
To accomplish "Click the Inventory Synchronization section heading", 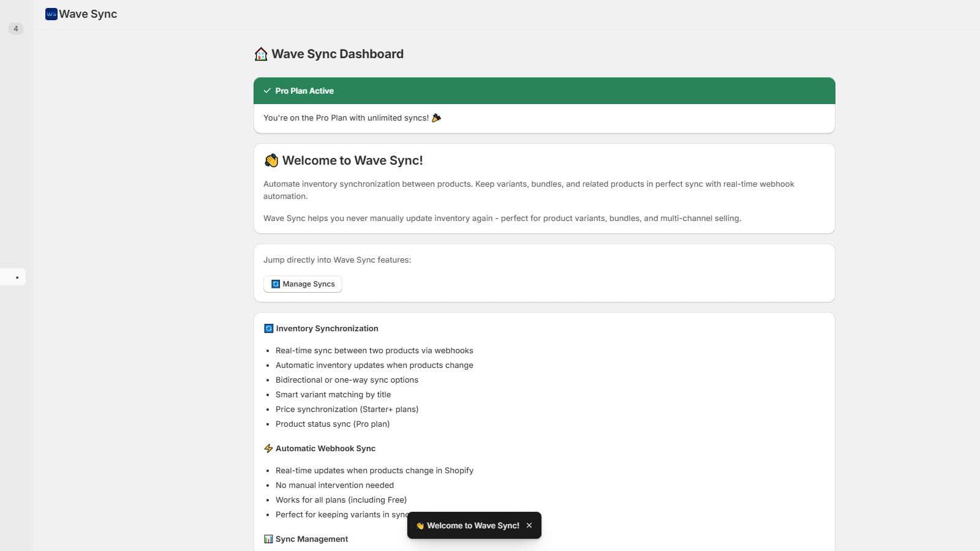I will click(327, 329).
